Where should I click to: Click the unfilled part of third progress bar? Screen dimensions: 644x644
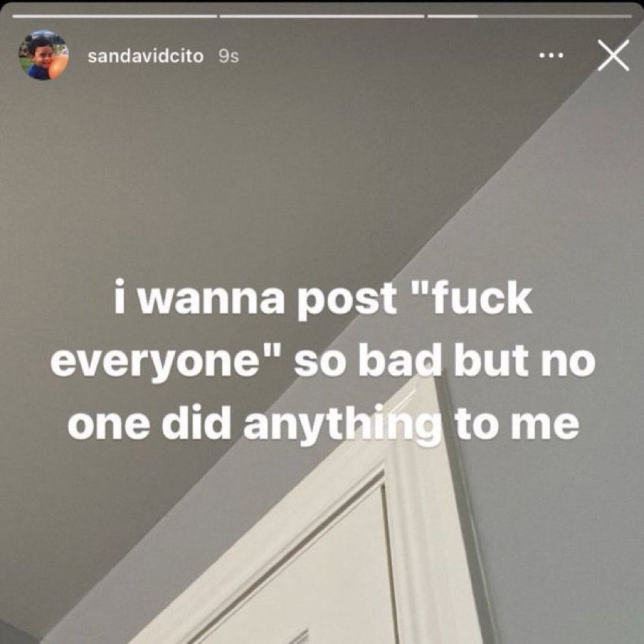555,16
